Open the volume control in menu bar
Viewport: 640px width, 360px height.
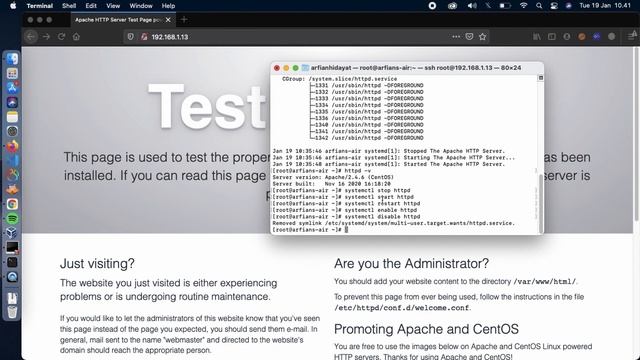tap(472, 6)
